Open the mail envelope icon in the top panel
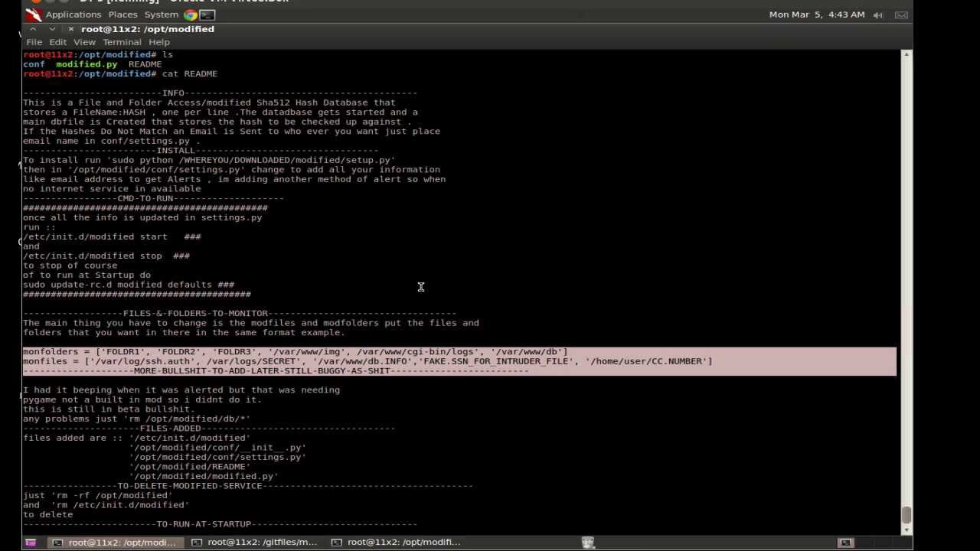 click(901, 15)
